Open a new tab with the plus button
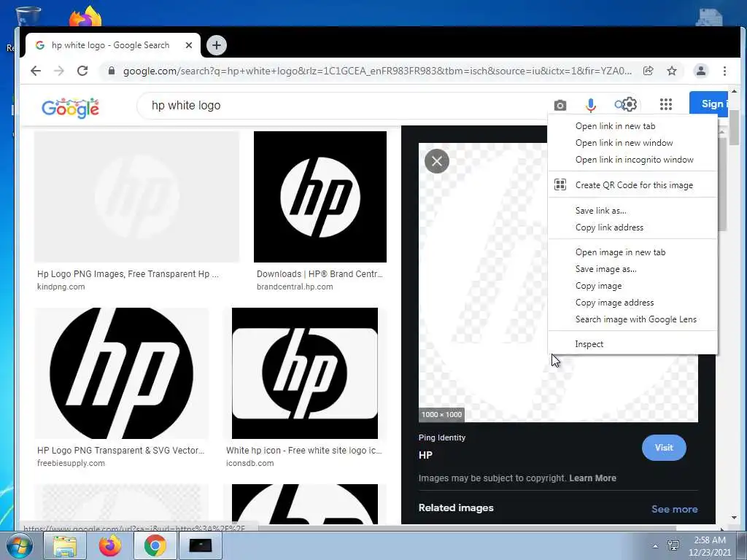The image size is (747, 560). pyautogui.click(x=217, y=45)
